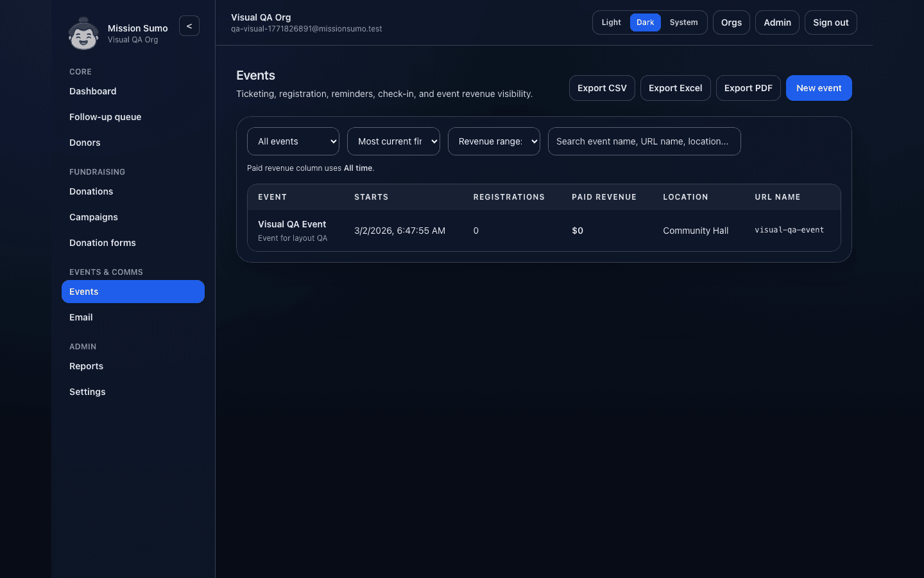Image resolution: width=924 pixels, height=578 pixels.
Task: Open the All events filter dropdown
Action: 293,141
